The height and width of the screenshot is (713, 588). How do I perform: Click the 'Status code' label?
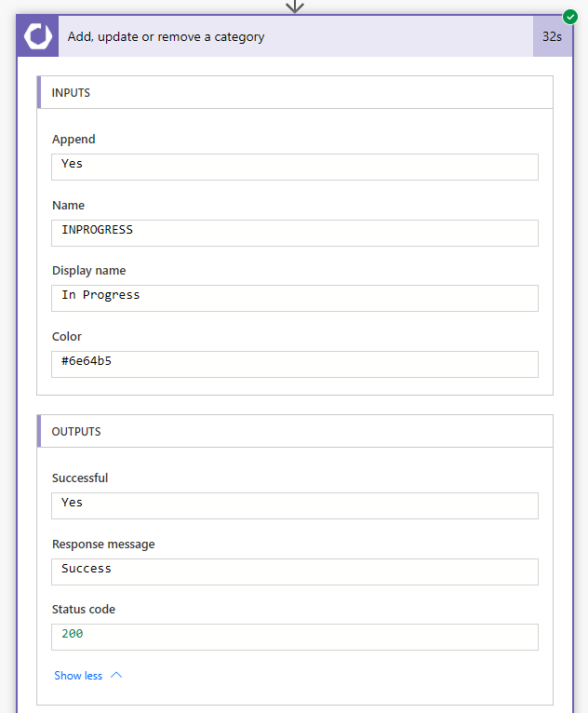pyautogui.click(x=84, y=610)
